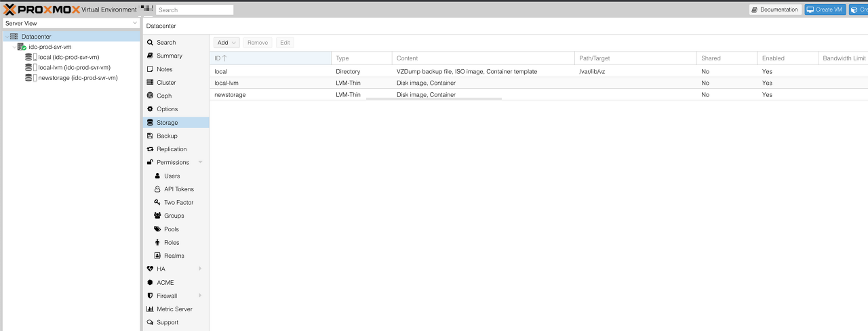The height and width of the screenshot is (331, 868).
Task: Click the HA heartbeat icon
Action: [x=150, y=269]
